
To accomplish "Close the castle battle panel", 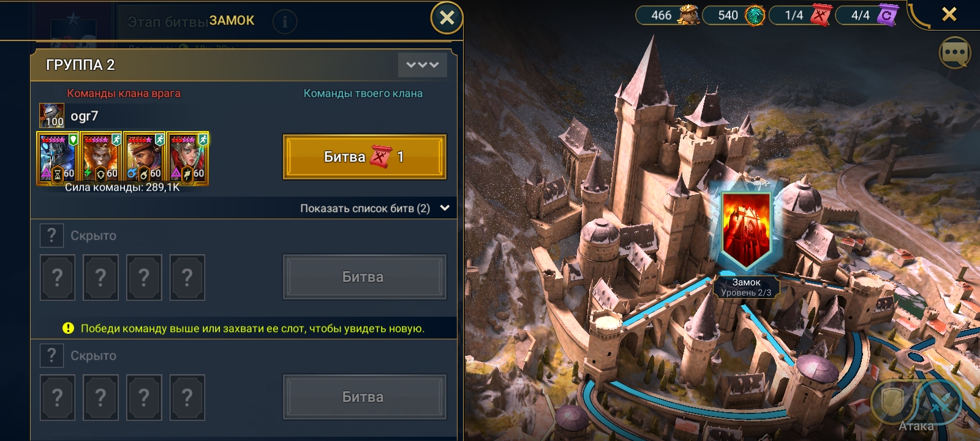I will [x=447, y=18].
